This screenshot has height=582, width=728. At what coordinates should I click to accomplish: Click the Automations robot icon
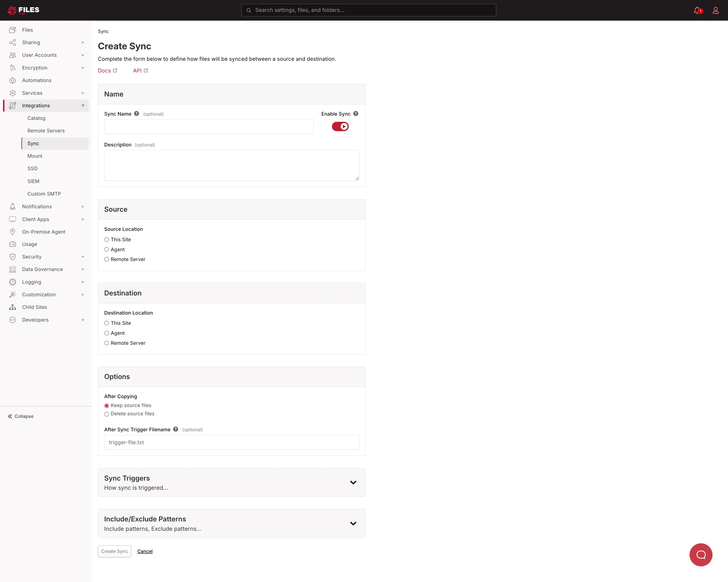[13, 80]
